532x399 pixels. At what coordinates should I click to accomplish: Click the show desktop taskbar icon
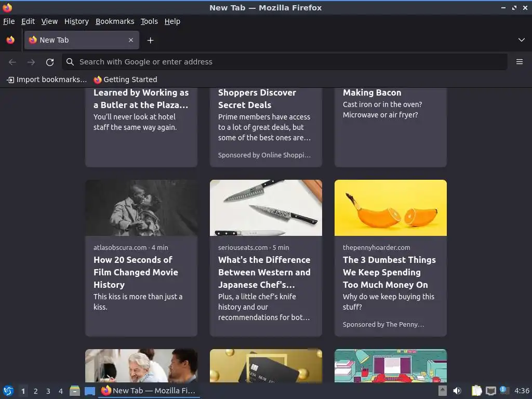point(90,391)
